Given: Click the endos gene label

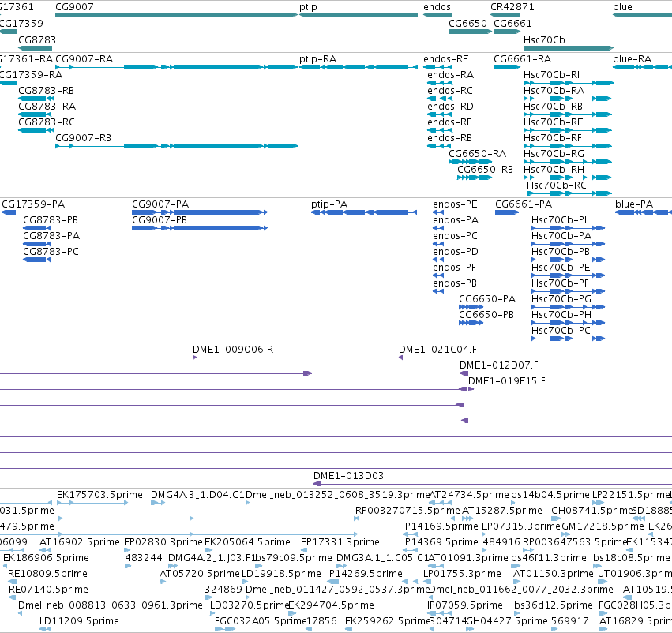Looking at the screenshot, I should click(x=437, y=7).
